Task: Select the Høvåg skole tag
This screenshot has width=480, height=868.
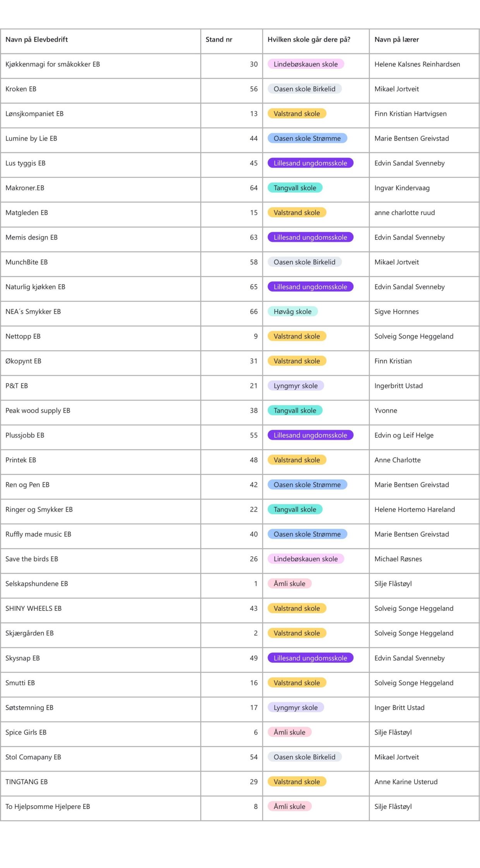Action: click(x=292, y=312)
